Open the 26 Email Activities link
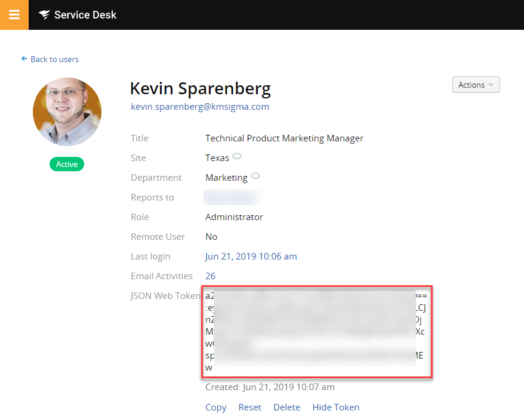524x420 pixels. tap(210, 276)
